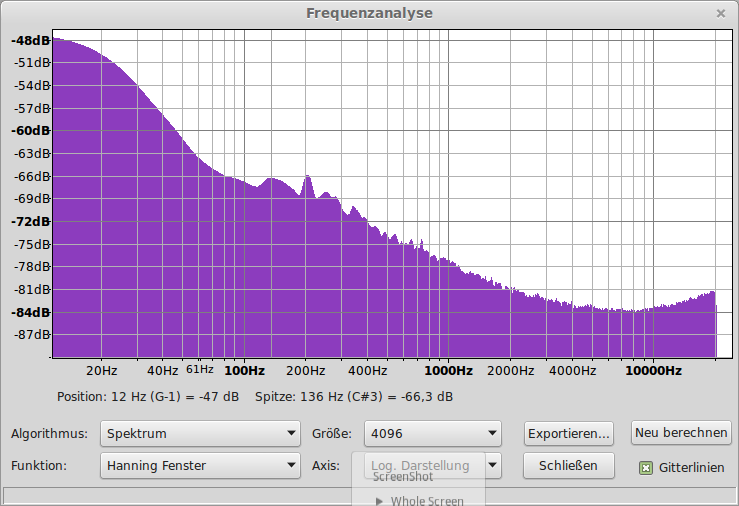This screenshot has height=506, width=739.
Task: Click the ScreenShot menu header
Action: coord(403,477)
